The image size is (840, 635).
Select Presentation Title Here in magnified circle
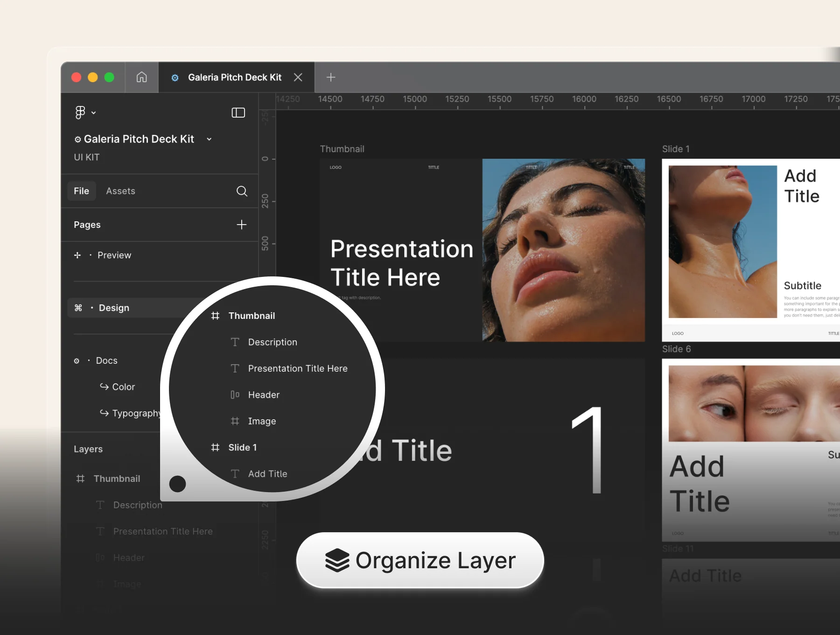pos(298,368)
